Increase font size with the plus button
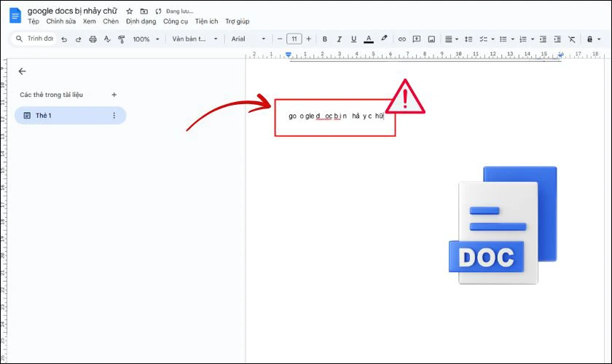Image resolution: width=612 pixels, height=364 pixels. [x=309, y=39]
